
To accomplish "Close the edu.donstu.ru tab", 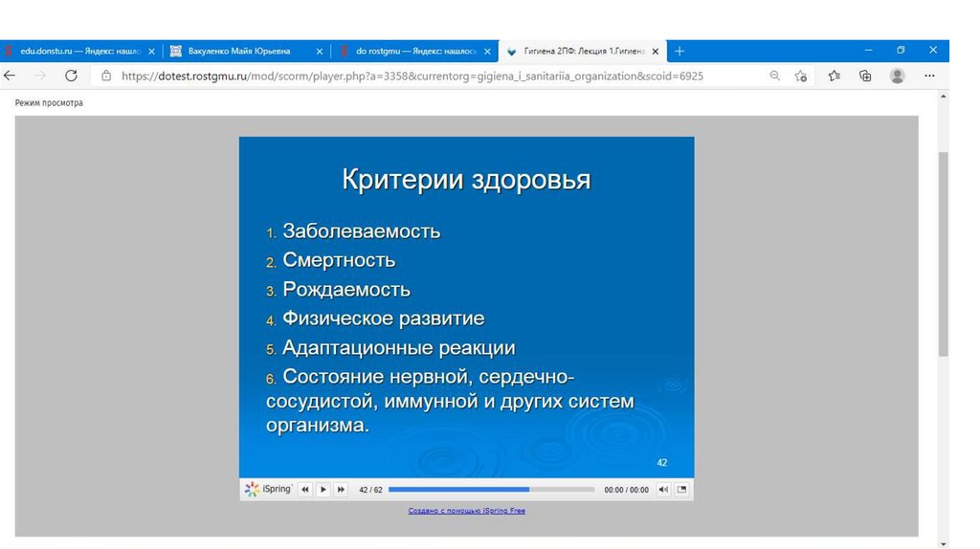I will point(151,52).
